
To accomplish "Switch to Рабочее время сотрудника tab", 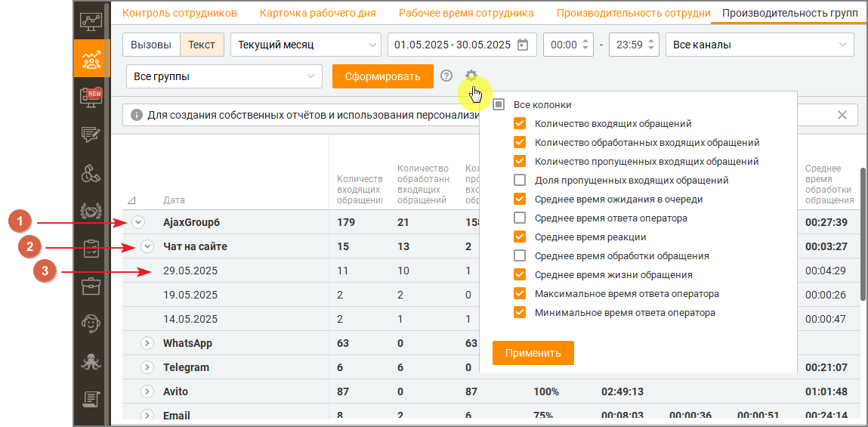I will (466, 13).
